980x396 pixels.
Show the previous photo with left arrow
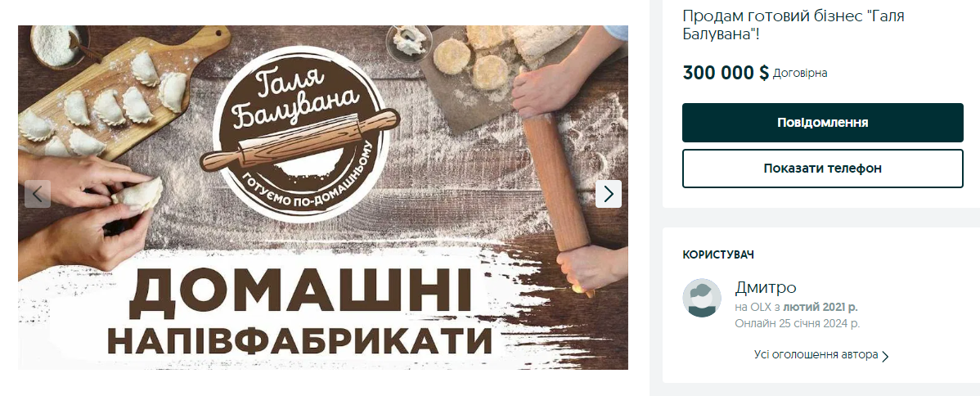[38, 194]
